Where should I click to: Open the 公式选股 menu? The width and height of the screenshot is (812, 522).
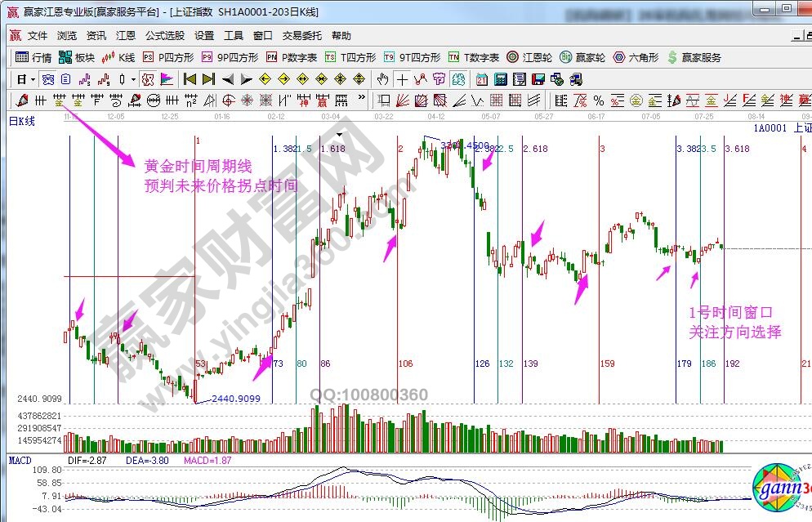[165, 36]
